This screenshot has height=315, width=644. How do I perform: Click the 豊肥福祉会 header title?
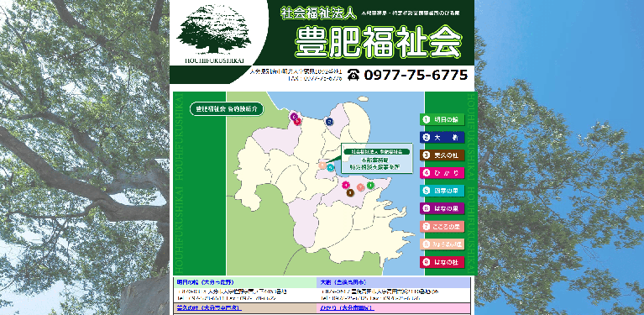click(379, 41)
